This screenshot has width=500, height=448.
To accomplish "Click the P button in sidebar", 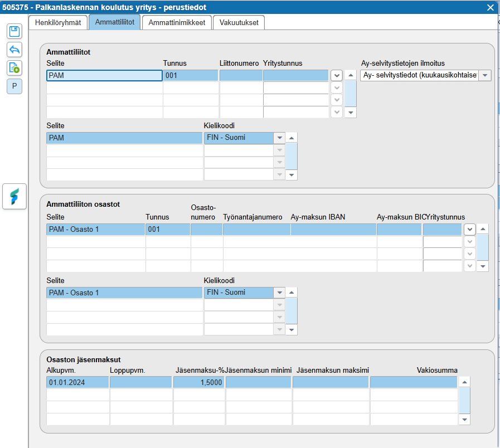I will pyautogui.click(x=14, y=86).
